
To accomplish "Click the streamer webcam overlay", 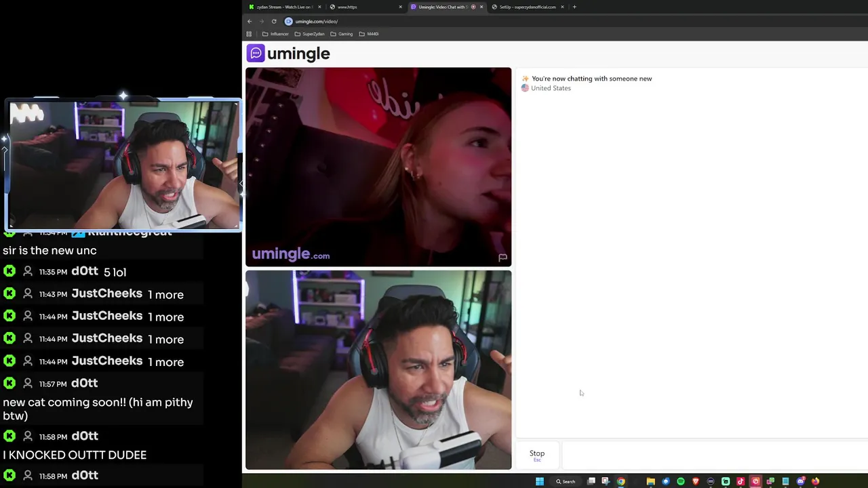I will point(123,165).
